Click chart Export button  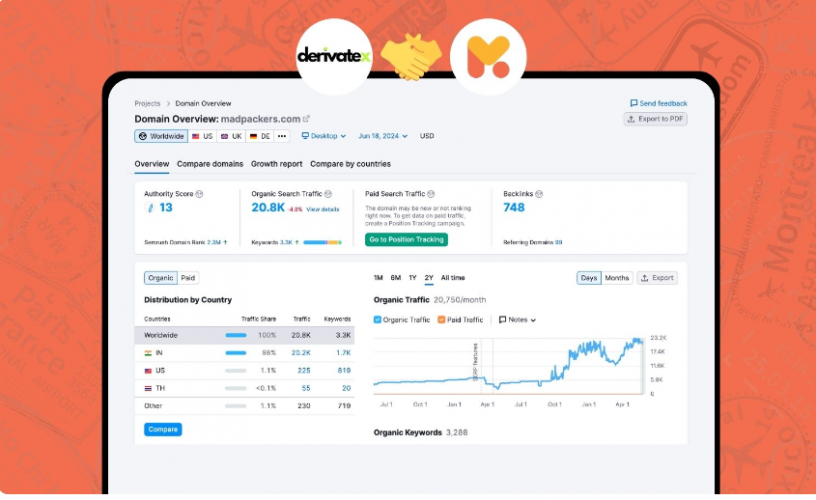click(657, 278)
